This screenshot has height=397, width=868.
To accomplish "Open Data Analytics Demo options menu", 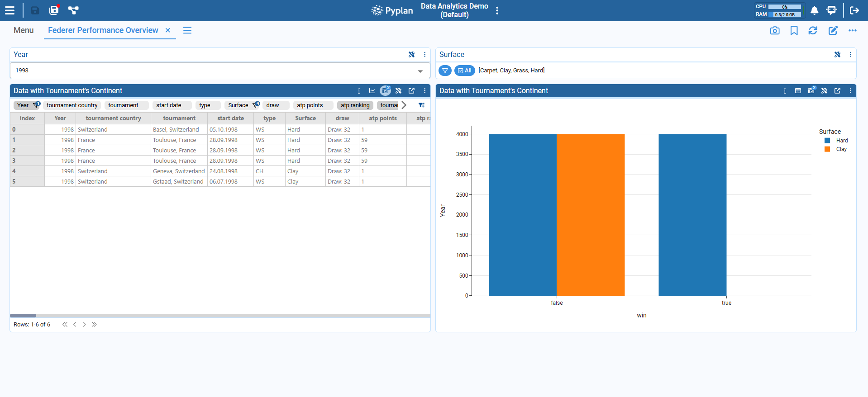I will [x=497, y=10].
